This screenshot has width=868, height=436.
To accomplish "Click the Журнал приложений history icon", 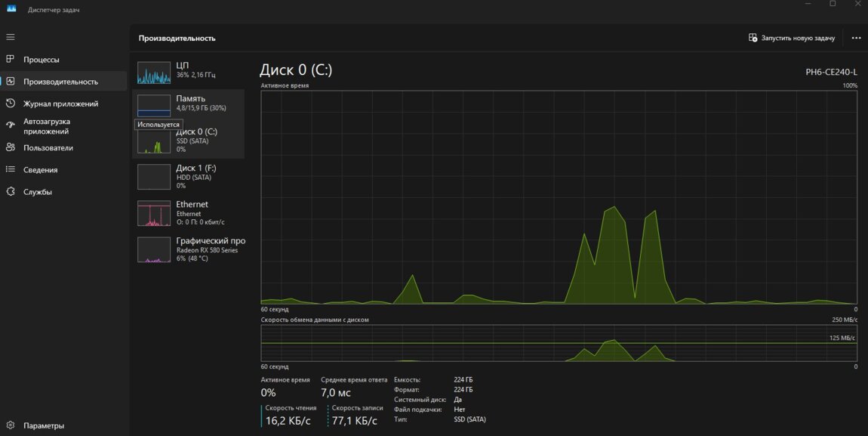I will (11, 104).
